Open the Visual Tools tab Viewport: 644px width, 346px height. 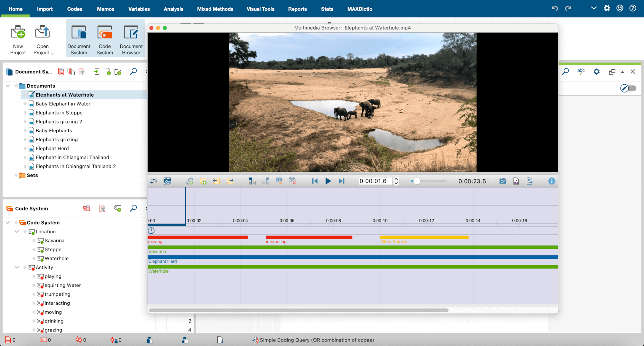(x=260, y=9)
